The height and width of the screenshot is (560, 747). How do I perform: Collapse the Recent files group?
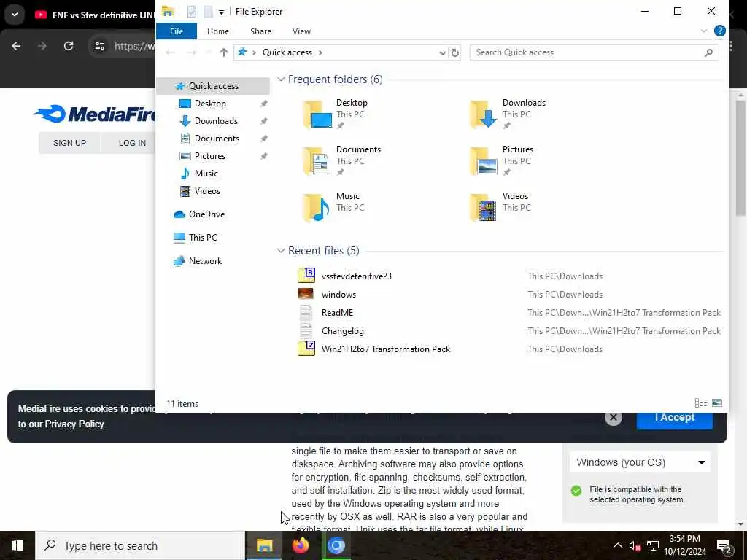click(x=281, y=251)
